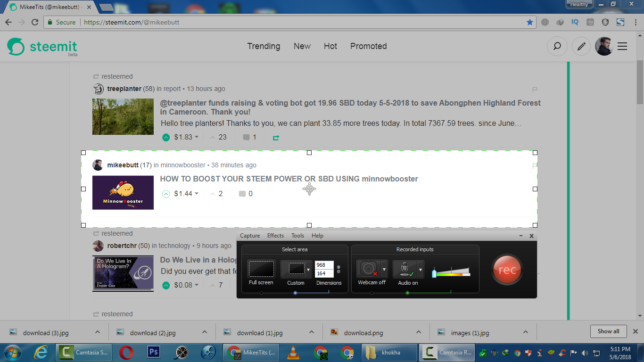Open VLC media player from taskbar

pyautogui.click(x=293, y=353)
